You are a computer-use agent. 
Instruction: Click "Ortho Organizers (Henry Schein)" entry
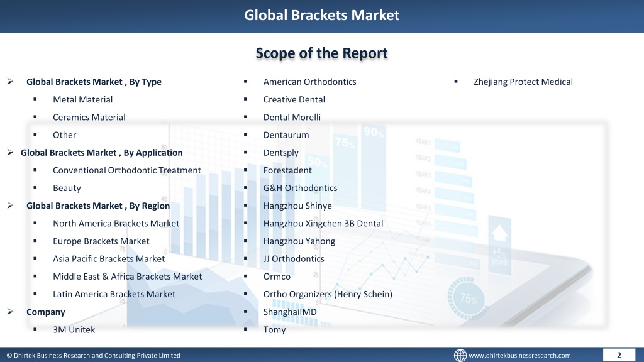[x=328, y=294]
